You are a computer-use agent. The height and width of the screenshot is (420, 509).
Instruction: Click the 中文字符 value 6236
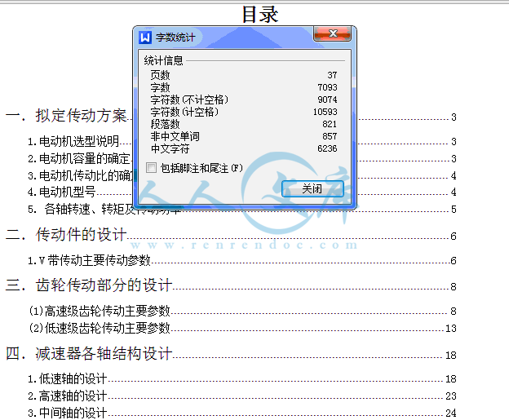tap(328, 148)
